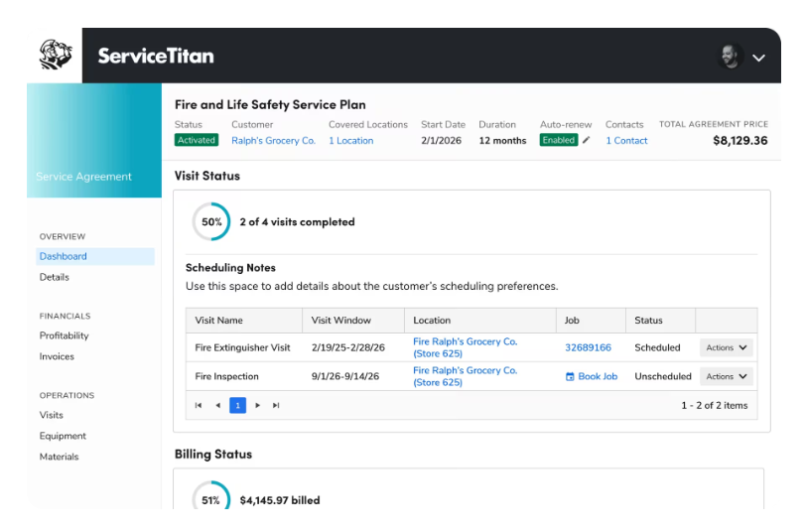Open Actions dropdown for Fire Extinguisher Visit

click(726, 347)
